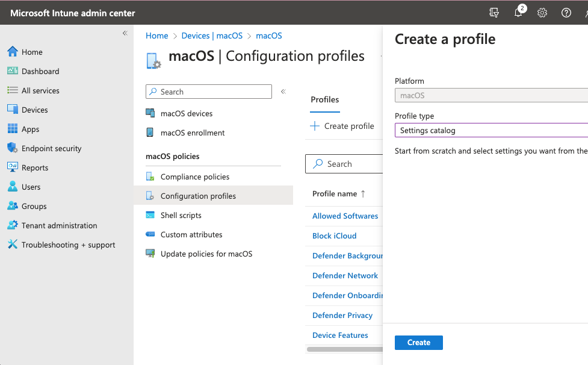Click the Reports icon in sidebar
The width and height of the screenshot is (588, 365).
tap(13, 167)
